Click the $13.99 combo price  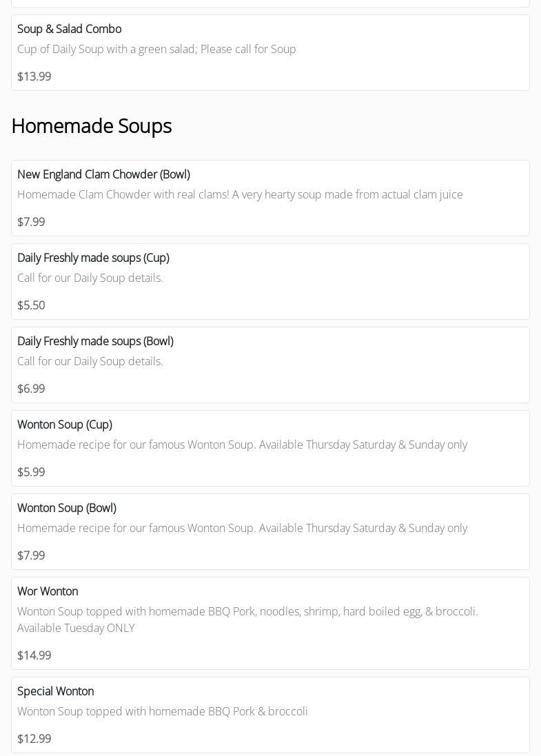34,76
